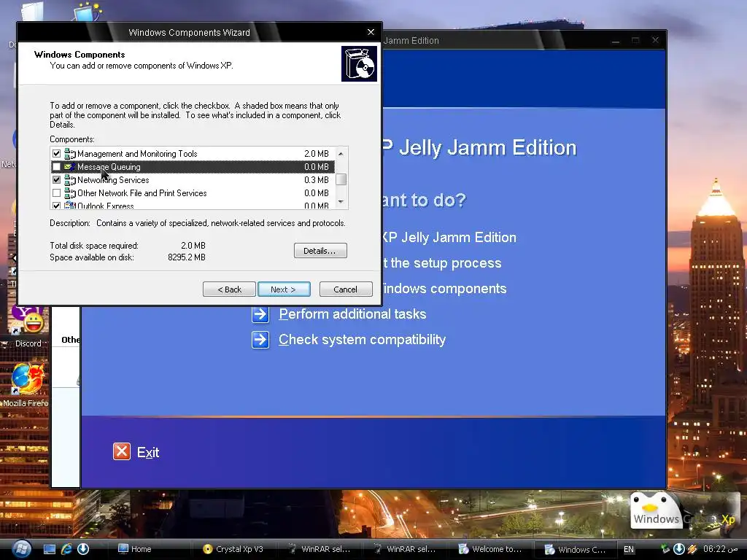Click the blue download arrow tray icon
The width and height of the screenshot is (747, 560).
point(679,549)
